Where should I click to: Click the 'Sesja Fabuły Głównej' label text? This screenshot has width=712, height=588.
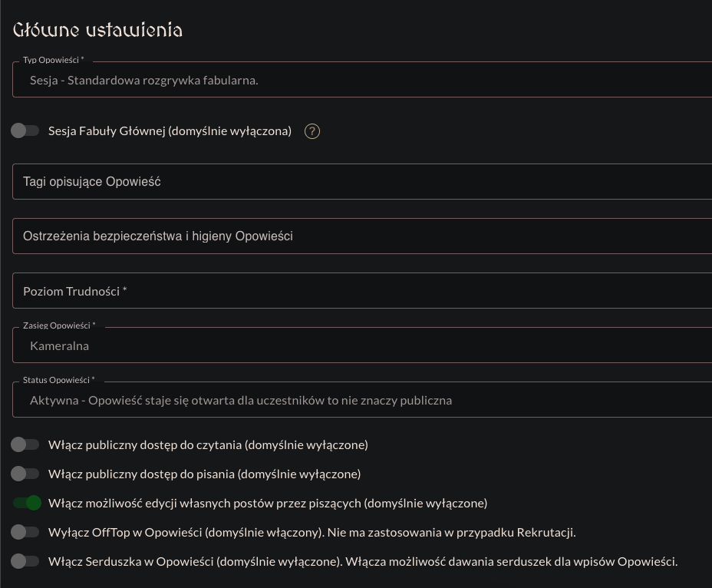[x=170, y=131]
